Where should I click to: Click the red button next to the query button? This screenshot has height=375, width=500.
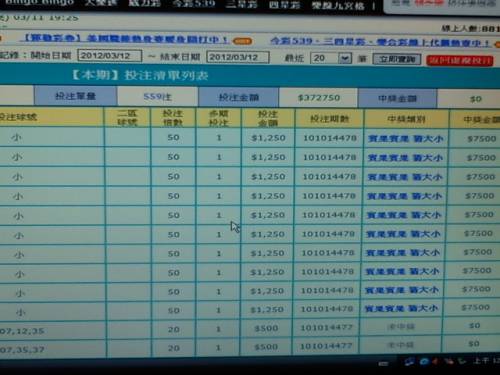460,61
